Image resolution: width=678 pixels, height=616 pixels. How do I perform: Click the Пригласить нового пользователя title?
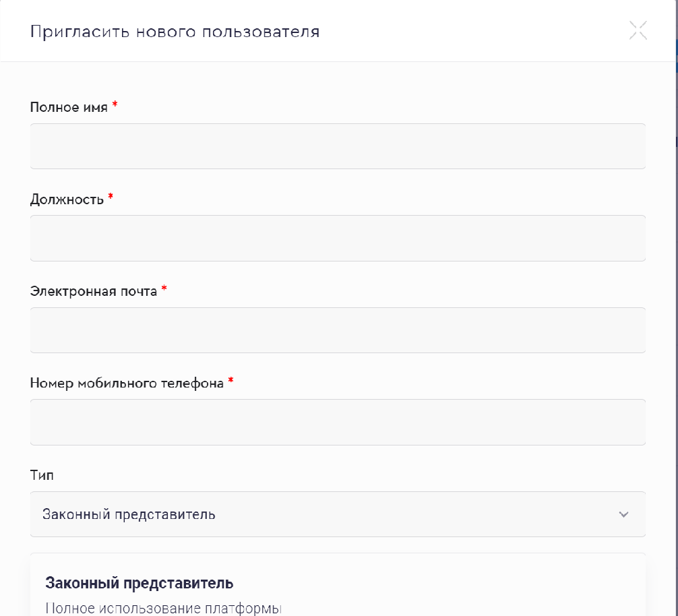(x=175, y=32)
